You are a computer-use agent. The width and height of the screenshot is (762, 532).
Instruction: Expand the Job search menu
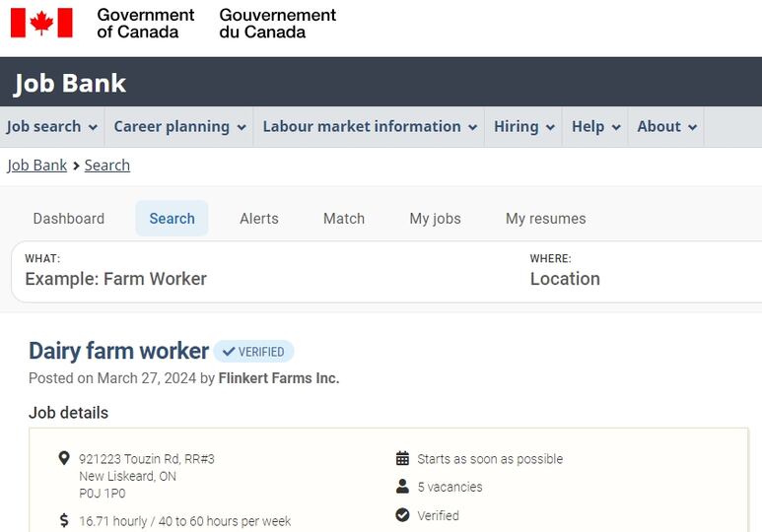click(52, 127)
